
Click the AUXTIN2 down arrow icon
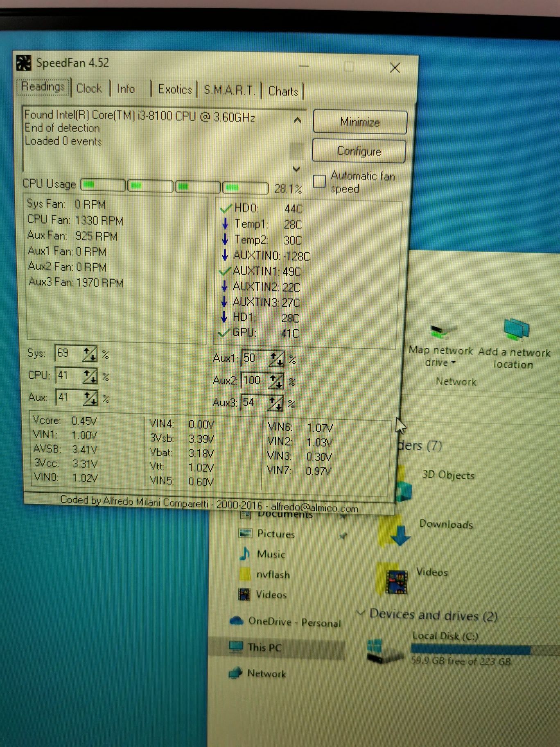pyautogui.click(x=224, y=286)
